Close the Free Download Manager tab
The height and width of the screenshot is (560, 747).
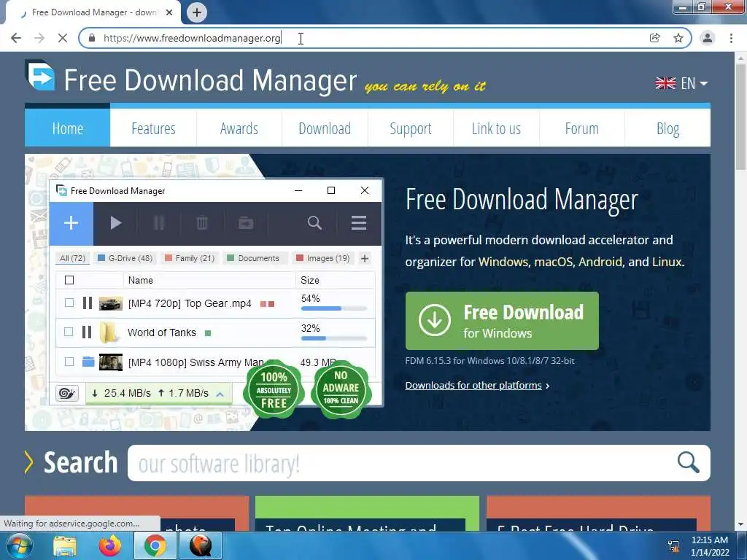pos(169,12)
